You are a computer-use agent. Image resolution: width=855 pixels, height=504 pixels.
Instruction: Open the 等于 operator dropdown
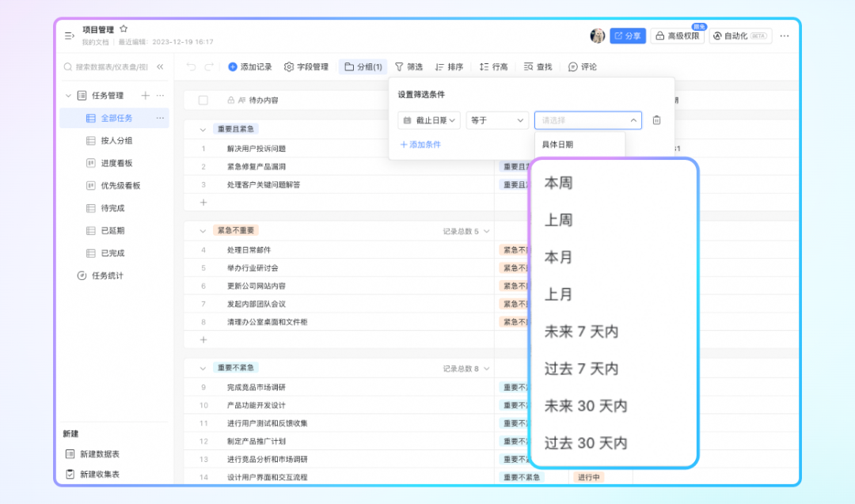[497, 120]
